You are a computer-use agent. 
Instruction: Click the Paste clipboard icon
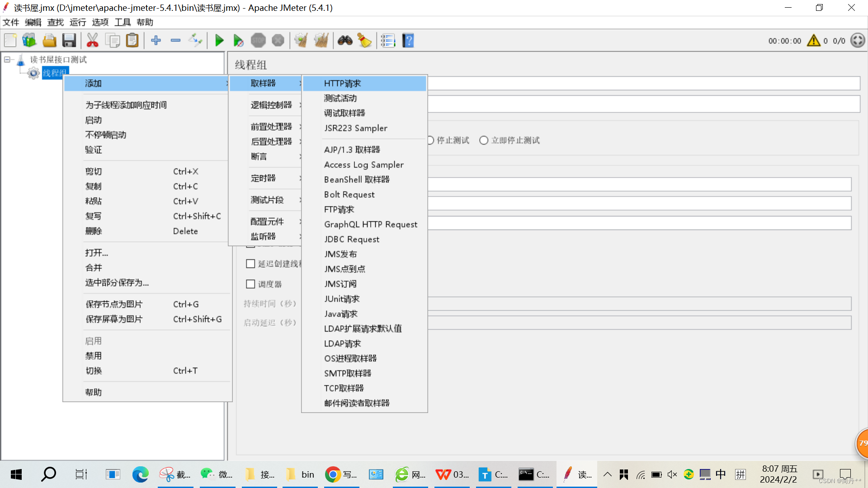132,41
